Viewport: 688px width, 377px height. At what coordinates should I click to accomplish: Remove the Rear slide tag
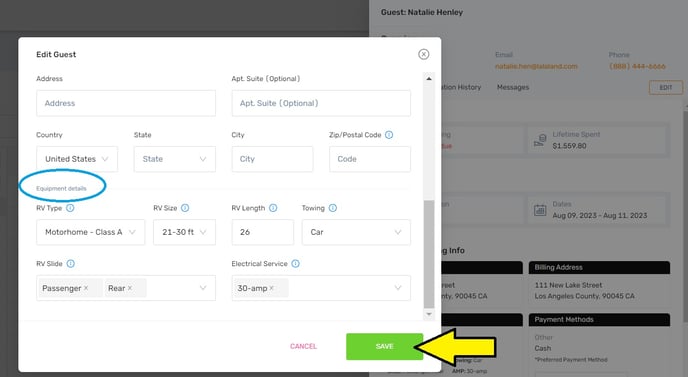click(130, 288)
